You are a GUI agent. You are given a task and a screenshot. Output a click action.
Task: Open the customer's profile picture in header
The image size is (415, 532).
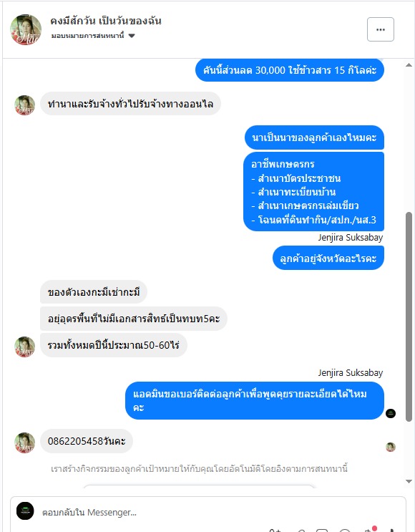coord(26,29)
